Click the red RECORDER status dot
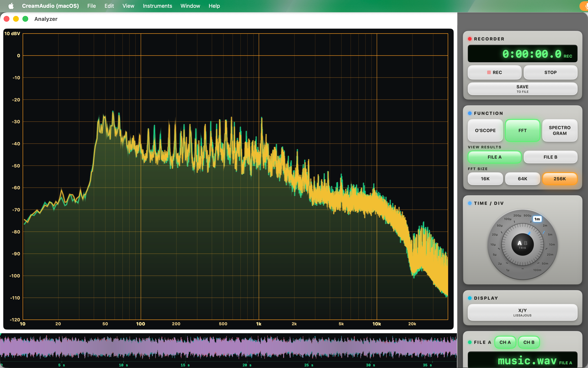 click(470, 39)
